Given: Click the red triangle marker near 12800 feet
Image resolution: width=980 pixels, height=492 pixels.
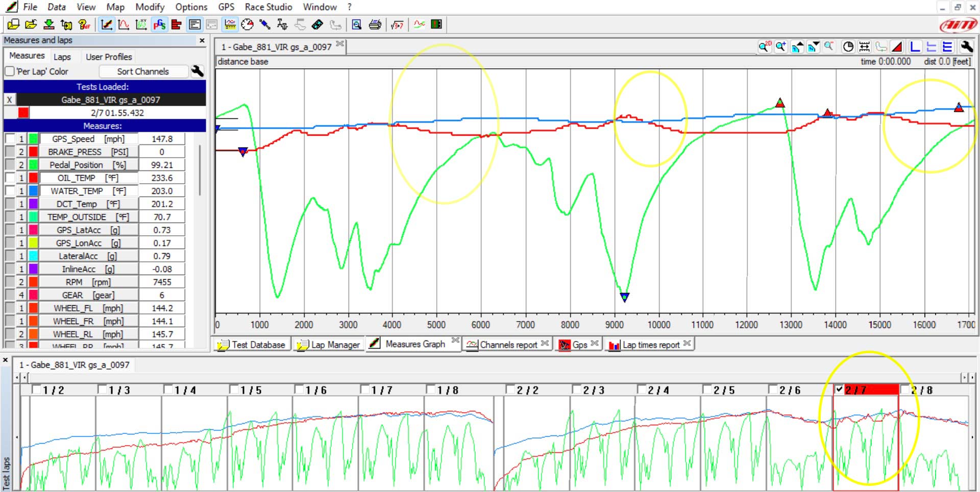Looking at the screenshot, I should pos(779,103).
